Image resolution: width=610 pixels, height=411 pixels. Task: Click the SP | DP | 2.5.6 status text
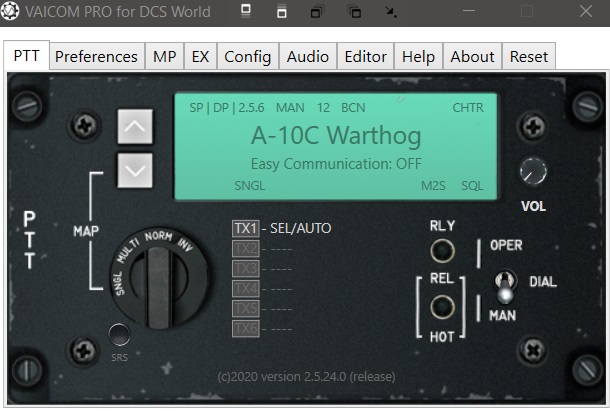(227, 108)
